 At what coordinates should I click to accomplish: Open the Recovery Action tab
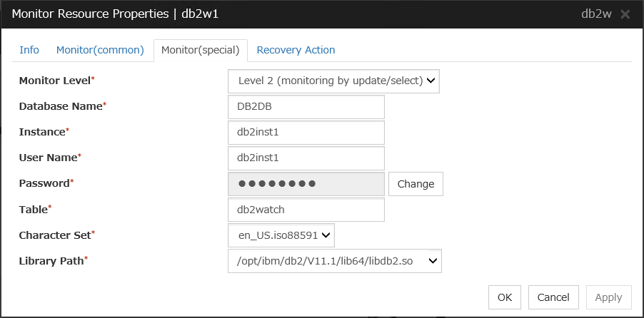click(x=296, y=50)
